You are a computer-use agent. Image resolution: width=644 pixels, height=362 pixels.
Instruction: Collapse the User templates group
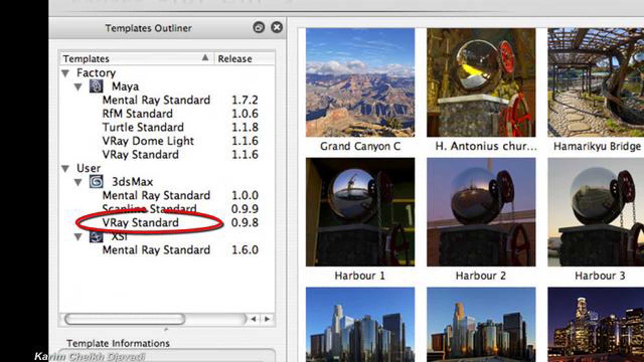65,168
